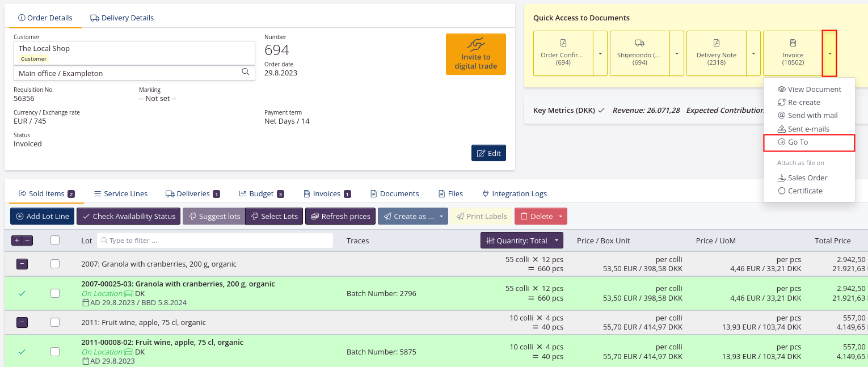Open the Shipmondo (694) document tile
Viewport: 868px width, 367px height.
pos(639,53)
